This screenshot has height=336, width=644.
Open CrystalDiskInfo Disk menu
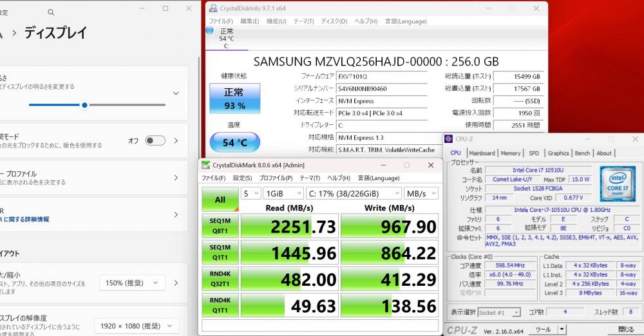pos(334,21)
